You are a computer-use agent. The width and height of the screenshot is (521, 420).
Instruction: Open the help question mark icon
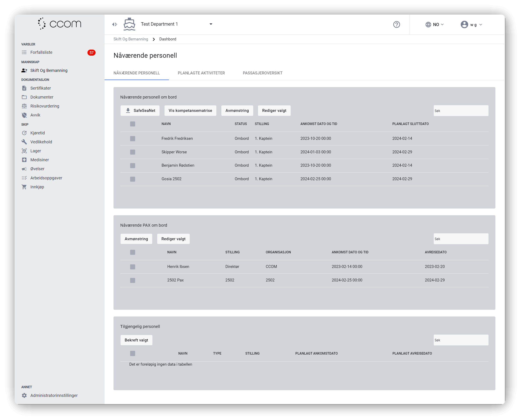396,24
